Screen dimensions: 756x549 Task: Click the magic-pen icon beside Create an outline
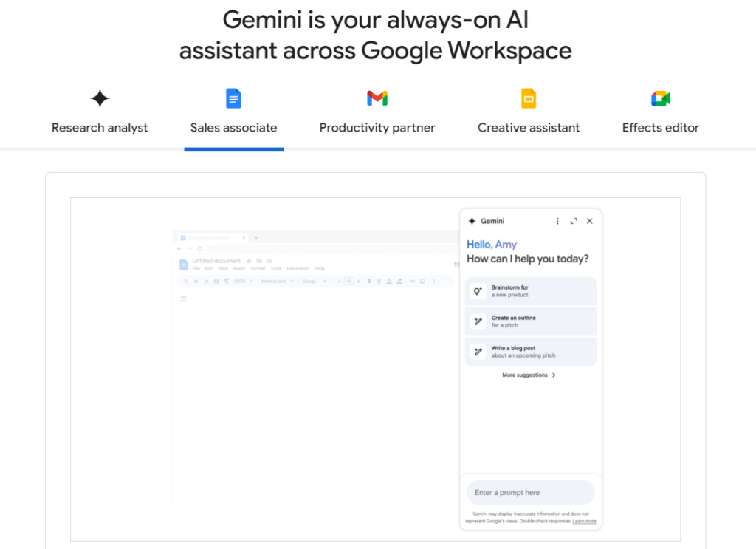(x=477, y=321)
